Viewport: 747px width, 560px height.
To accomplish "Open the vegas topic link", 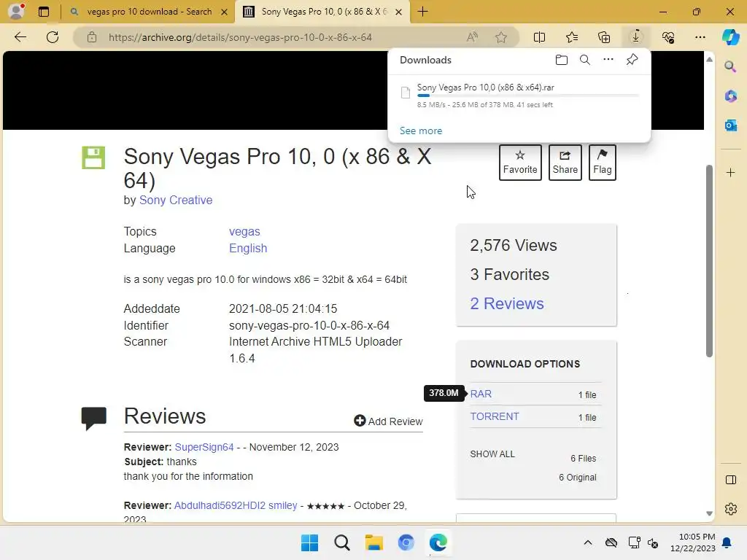I will tap(244, 231).
